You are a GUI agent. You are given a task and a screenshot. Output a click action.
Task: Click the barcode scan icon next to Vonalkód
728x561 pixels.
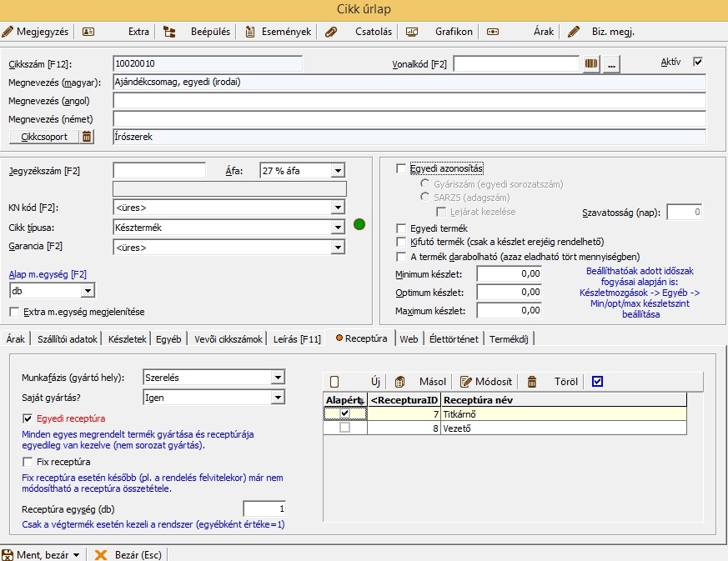[x=591, y=64]
